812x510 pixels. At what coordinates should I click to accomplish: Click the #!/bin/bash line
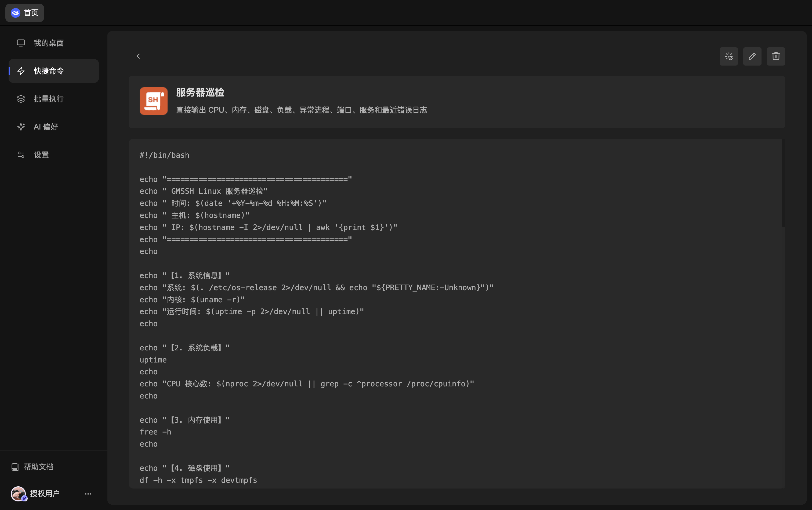[165, 155]
